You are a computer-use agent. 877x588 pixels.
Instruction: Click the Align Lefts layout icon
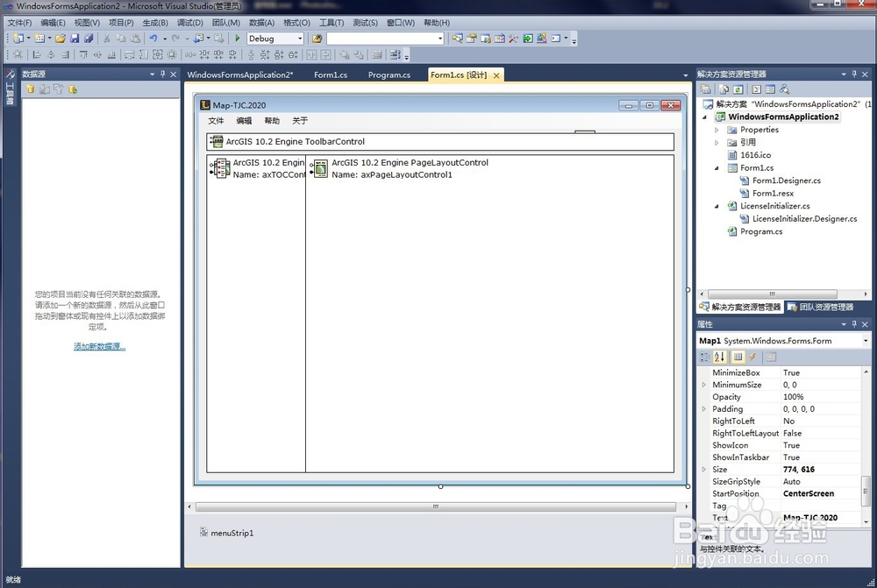click(x=37, y=55)
